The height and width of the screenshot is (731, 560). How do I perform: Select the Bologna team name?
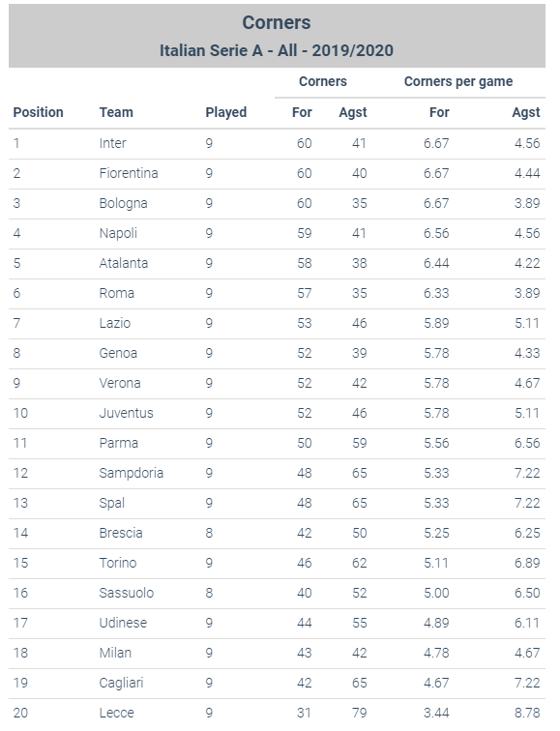(x=123, y=204)
